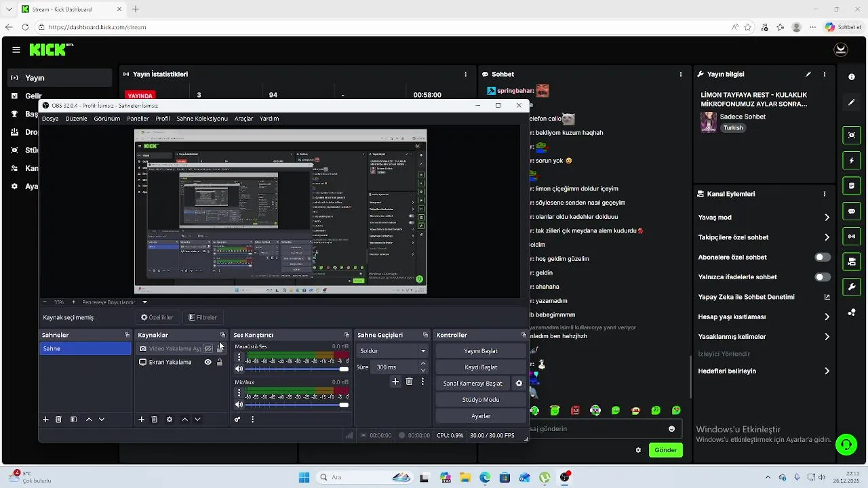Open chat settings gear beside Gönder
The image size is (868, 488).
638,450
